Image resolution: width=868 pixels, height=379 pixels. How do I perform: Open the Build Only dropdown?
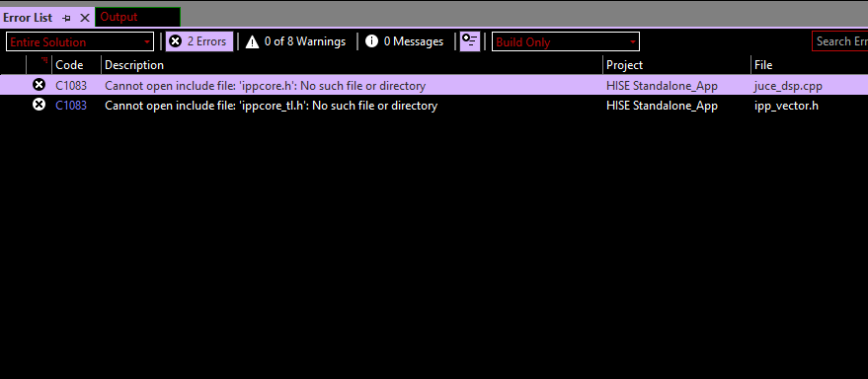[x=565, y=42]
